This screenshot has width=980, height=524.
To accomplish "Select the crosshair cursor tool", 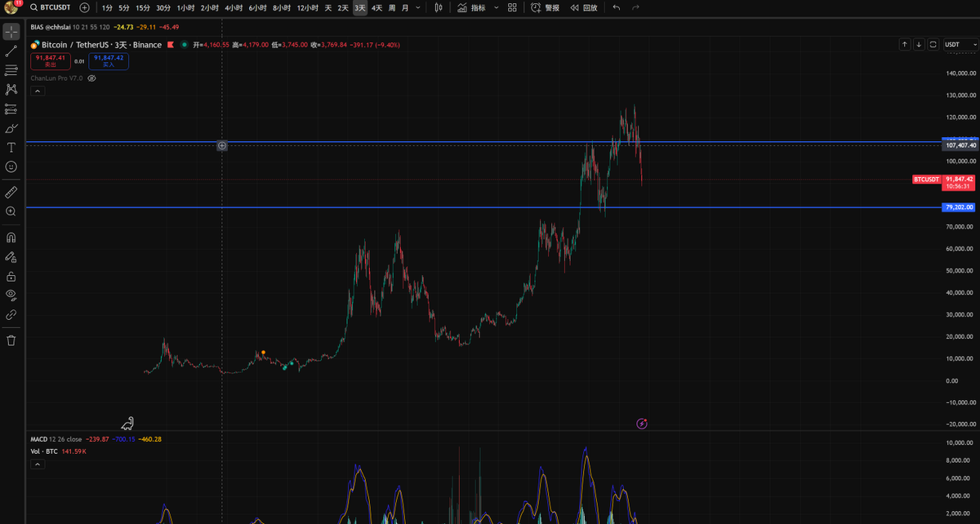I will coord(11,32).
